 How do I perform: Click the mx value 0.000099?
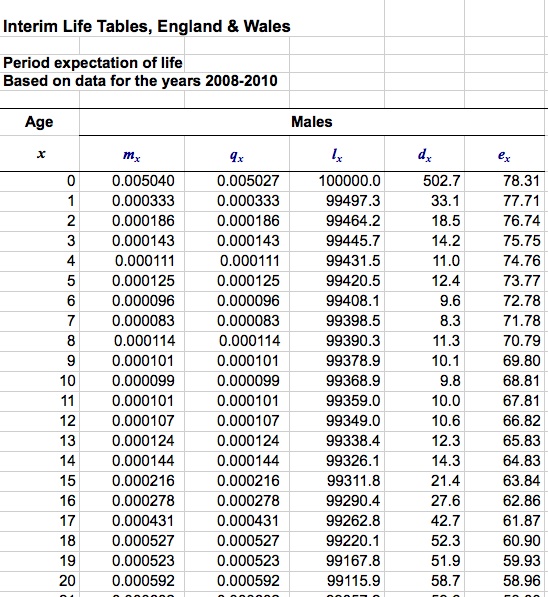[x=143, y=381]
